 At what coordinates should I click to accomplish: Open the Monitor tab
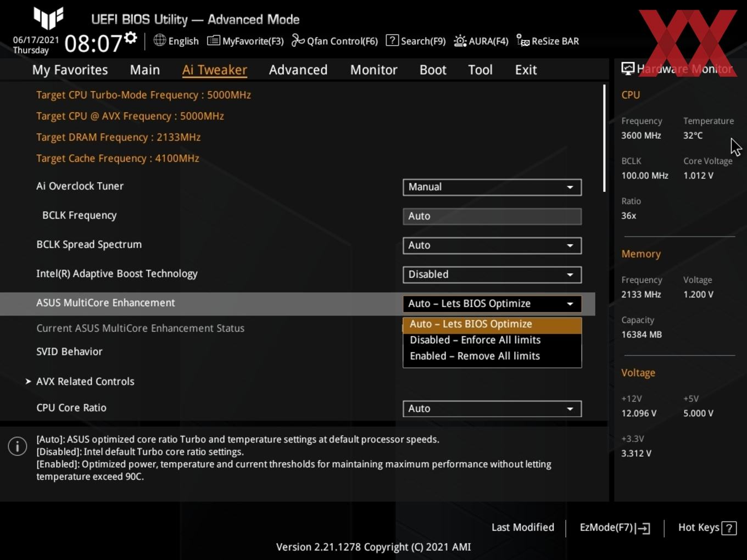pos(374,70)
